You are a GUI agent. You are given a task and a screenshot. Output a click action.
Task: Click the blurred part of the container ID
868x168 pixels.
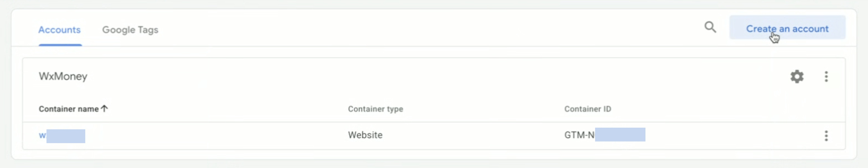[620, 135]
